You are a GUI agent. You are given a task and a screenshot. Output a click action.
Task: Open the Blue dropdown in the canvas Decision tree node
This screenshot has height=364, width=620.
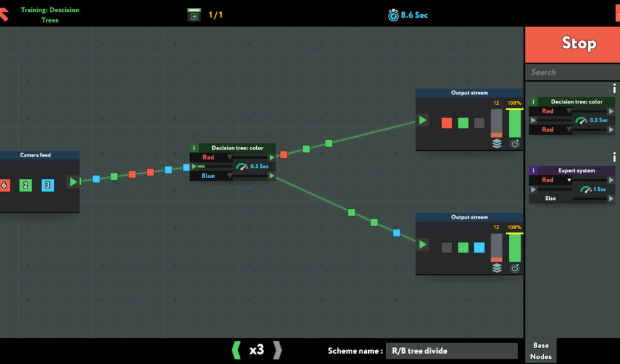229,176
